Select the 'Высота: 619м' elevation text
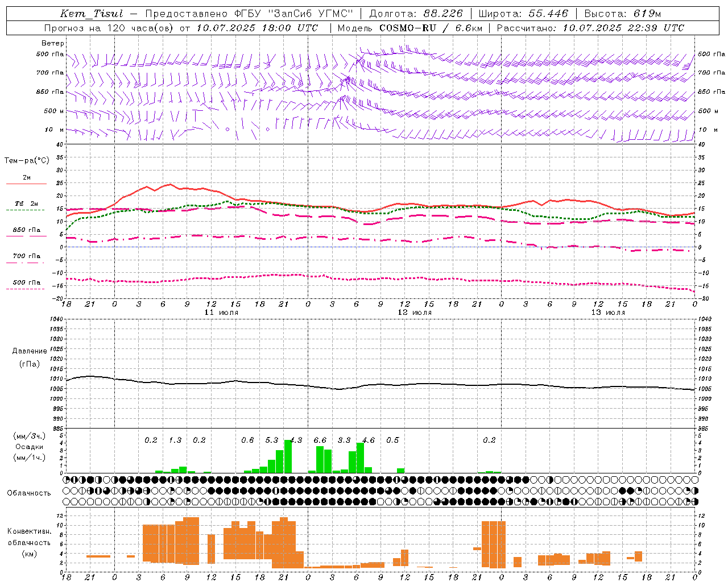728x582 pixels. pyautogui.click(x=622, y=14)
